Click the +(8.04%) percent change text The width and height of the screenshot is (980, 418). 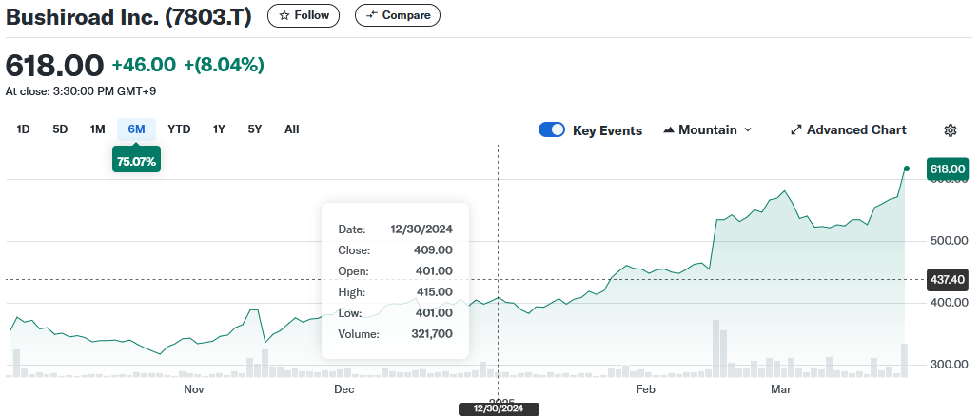pyautogui.click(x=224, y=65)
